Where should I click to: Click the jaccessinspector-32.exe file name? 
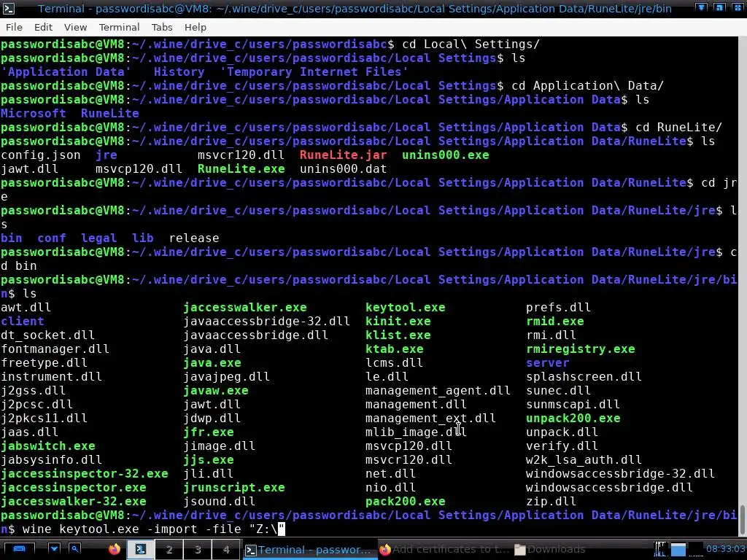tap(85, 474)
